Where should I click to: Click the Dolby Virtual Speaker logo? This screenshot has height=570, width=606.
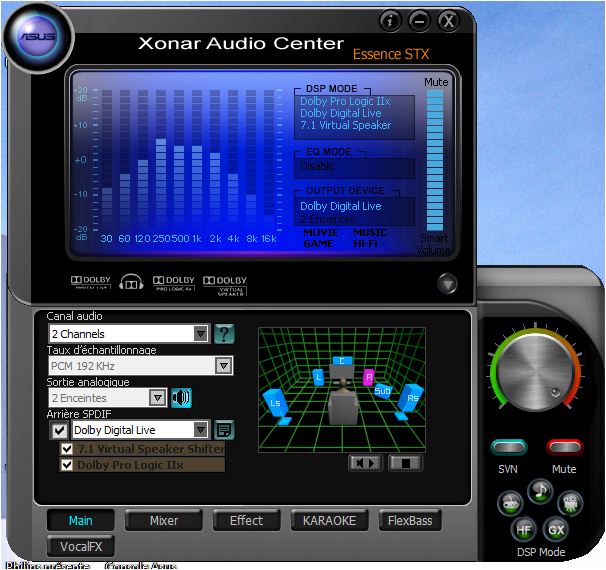(x=225, y=286)
